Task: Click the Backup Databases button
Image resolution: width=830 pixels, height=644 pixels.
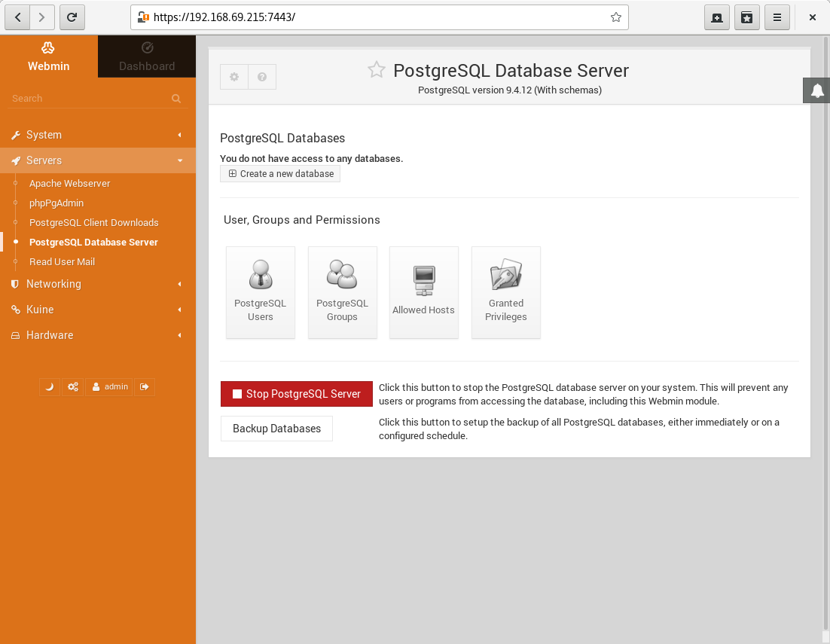Action: pos(276,429)
